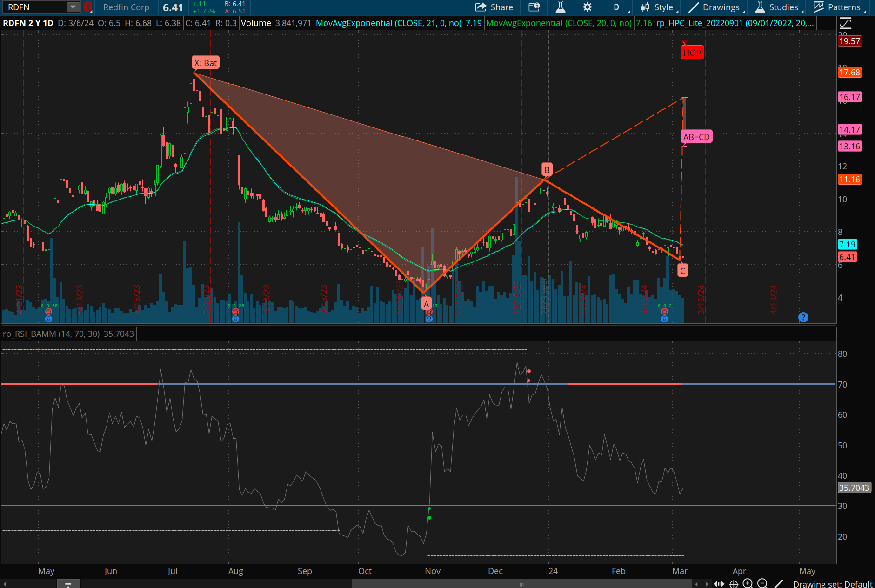Open the Share menu

click(x=494, y=7)
